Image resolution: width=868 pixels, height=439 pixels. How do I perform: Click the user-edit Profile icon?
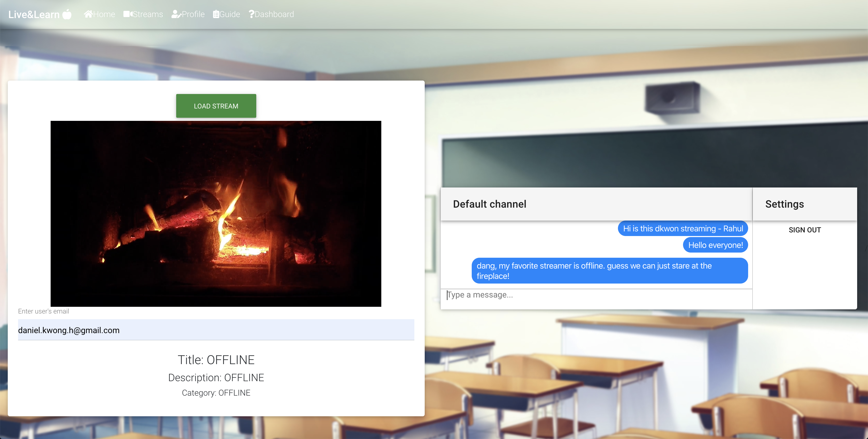[x=176, y=14]
